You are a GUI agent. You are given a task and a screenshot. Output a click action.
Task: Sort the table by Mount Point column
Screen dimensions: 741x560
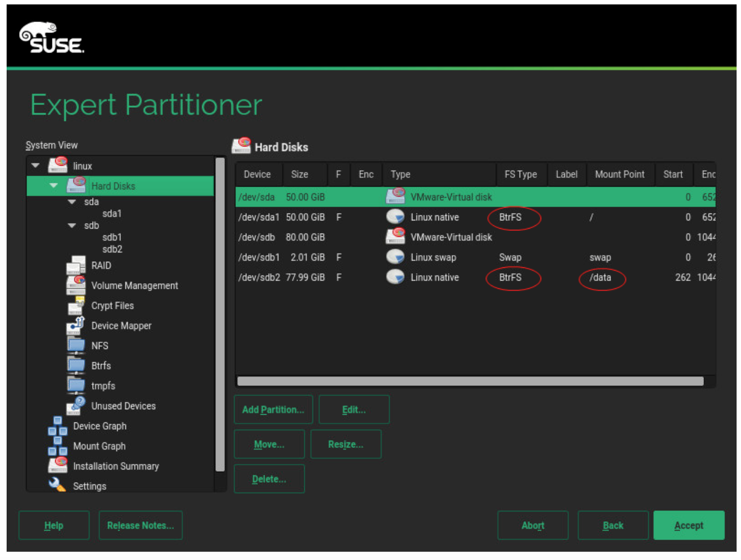[619, 175]
